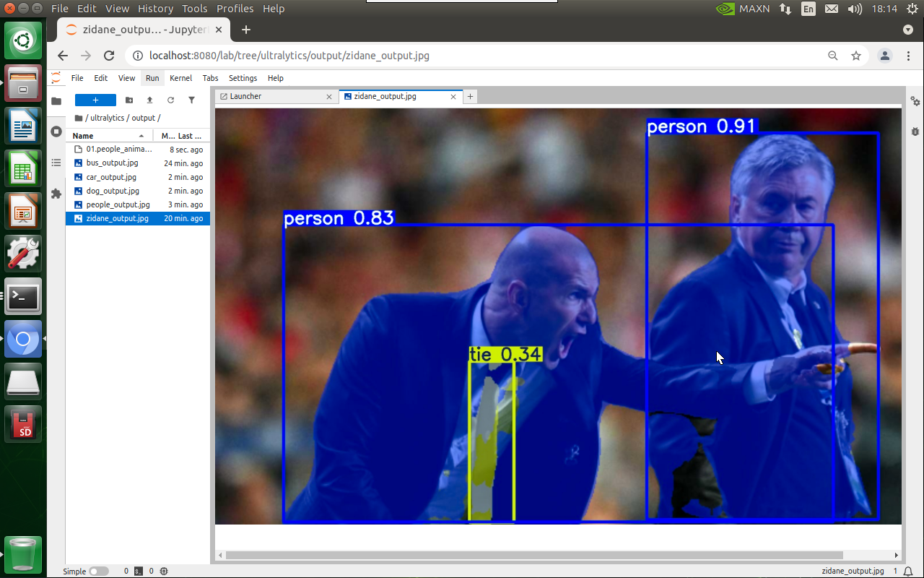Open a new browser tab

246,30
